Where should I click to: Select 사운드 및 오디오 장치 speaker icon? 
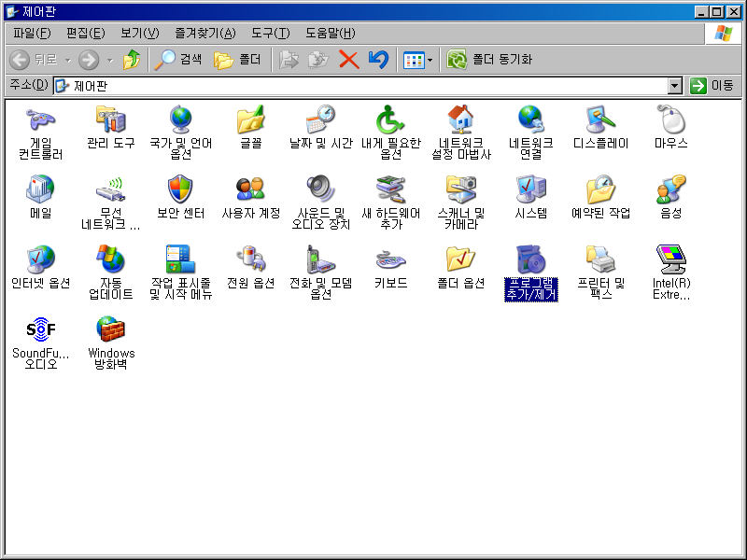pos(320,189)
